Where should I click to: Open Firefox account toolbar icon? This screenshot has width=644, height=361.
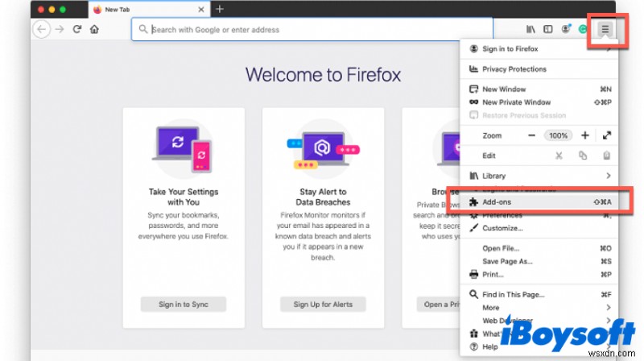pos(566,29)
